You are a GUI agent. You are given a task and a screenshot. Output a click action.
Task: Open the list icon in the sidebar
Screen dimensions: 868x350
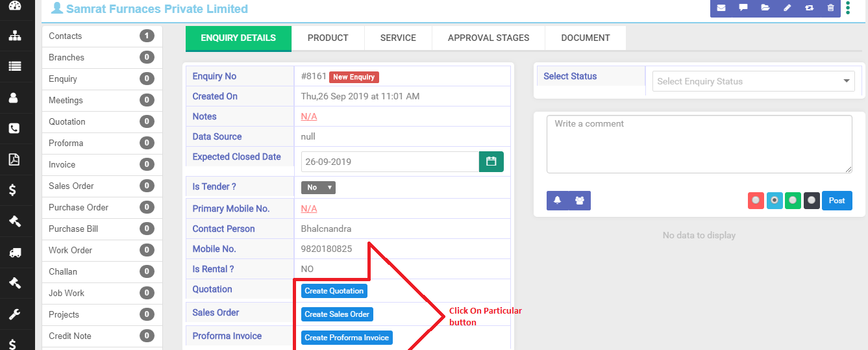point(14,66)
